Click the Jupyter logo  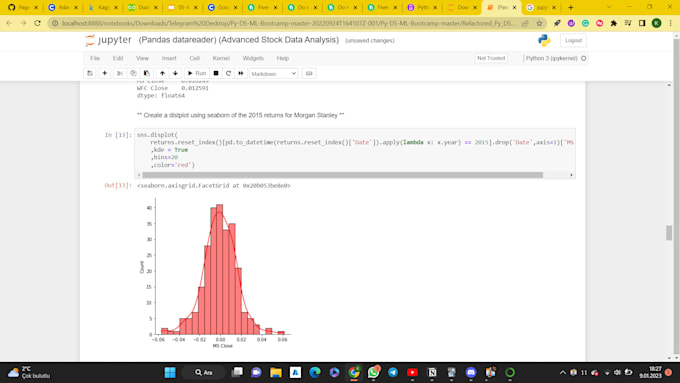(108, 40)
